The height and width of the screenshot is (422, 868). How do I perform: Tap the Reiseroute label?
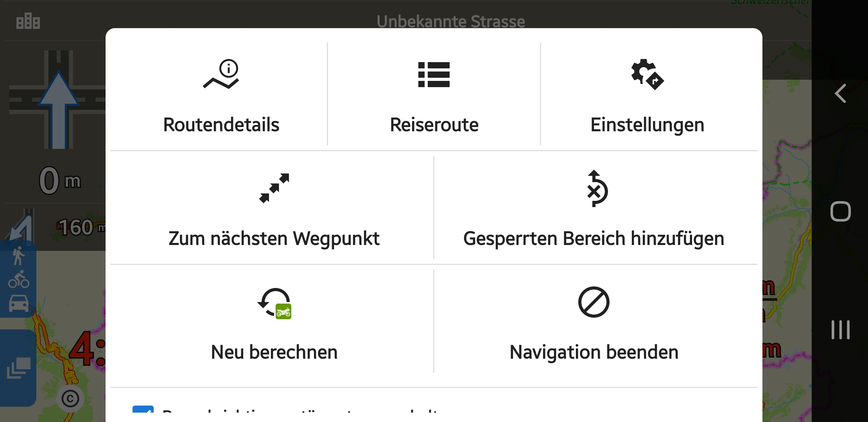coord(434,125)
